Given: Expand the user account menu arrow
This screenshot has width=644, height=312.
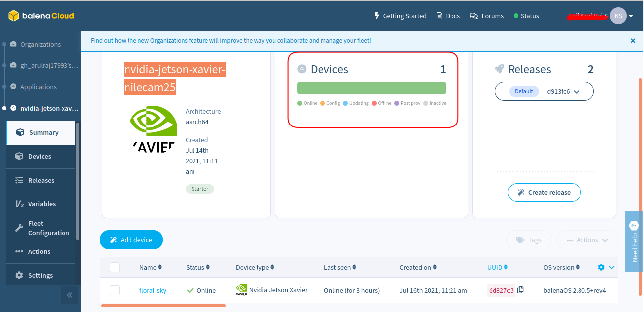Looking at the screenshot, I should pyautogui.click(x=631, y=16).
